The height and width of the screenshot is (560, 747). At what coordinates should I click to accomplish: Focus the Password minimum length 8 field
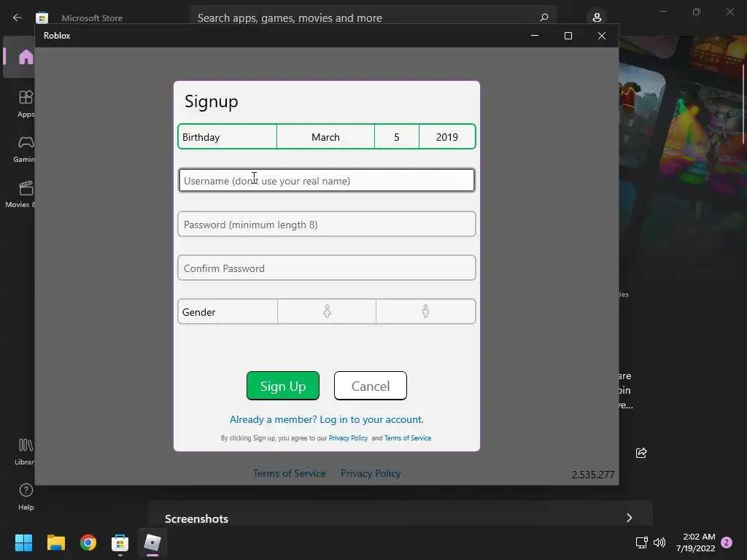click(327, 225)
